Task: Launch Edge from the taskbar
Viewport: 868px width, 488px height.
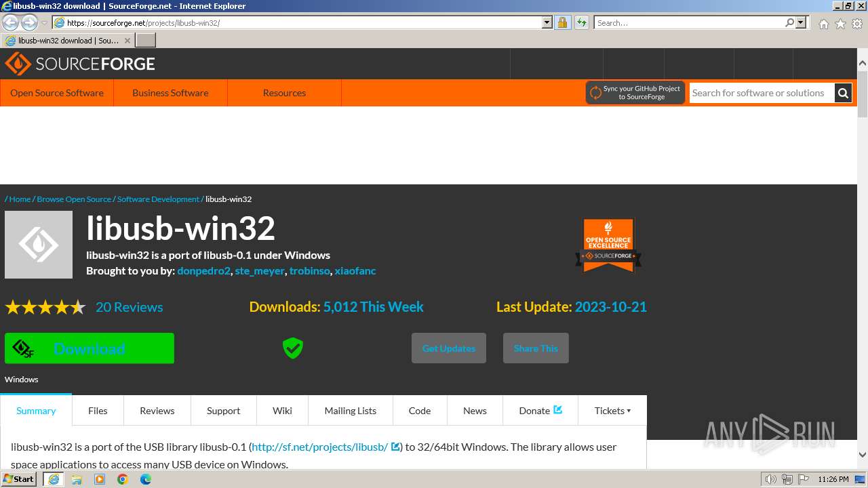Action: (x=146, y=479)
